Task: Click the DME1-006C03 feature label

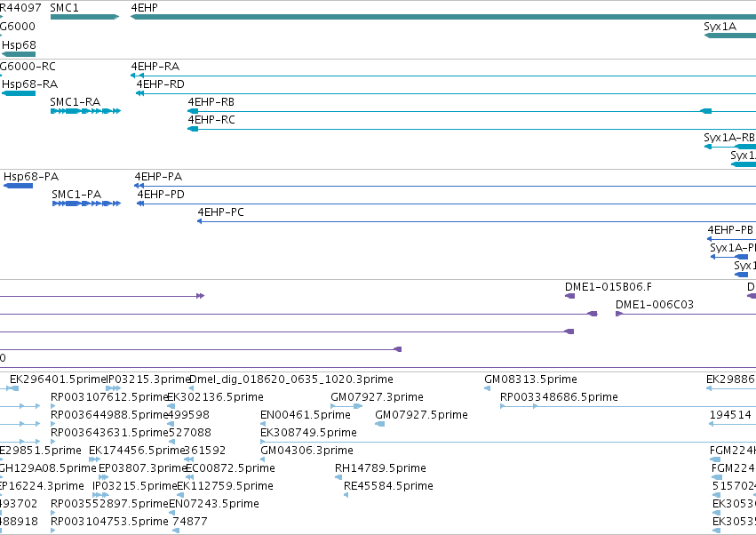Action: point(654,305)
